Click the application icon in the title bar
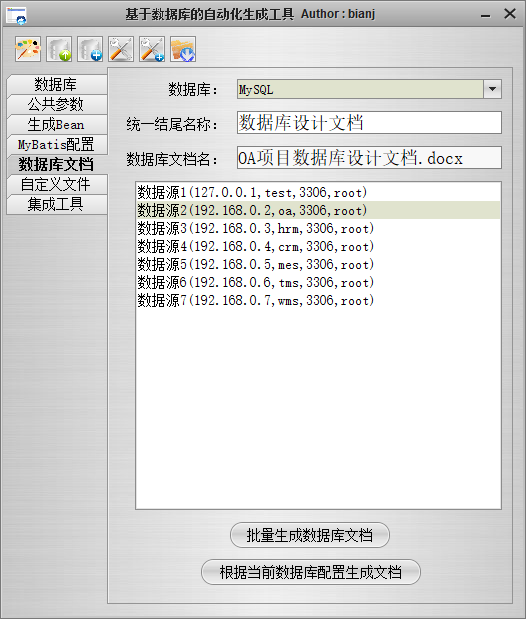Image resolution: width=526 pixels, height=619 pixels. click(x=17, y=15)
